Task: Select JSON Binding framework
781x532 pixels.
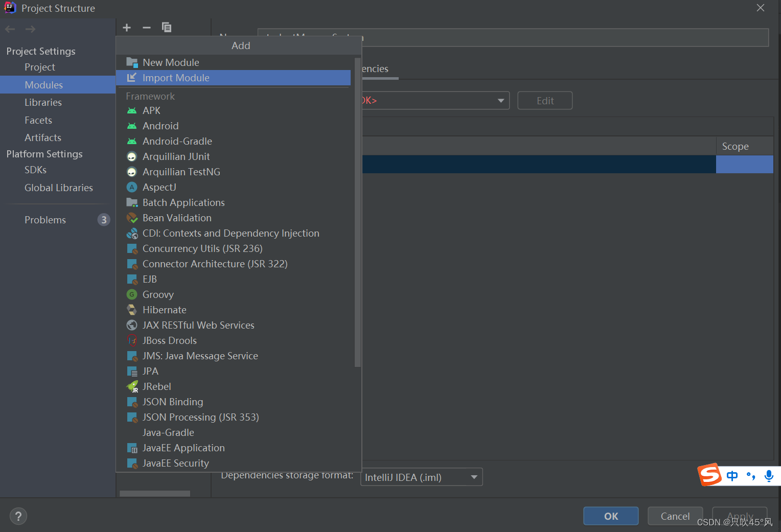Action: tap(233, 402)
